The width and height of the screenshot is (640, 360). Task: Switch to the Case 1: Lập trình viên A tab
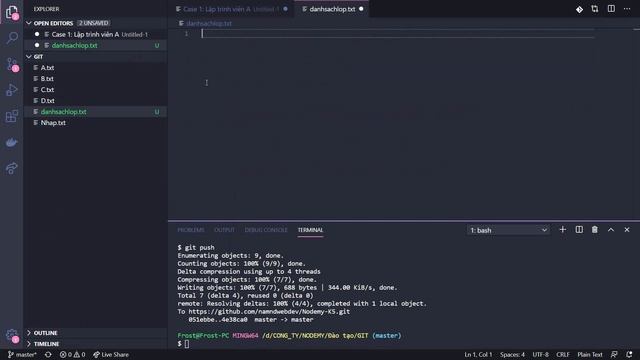click(x=231, y=9)
